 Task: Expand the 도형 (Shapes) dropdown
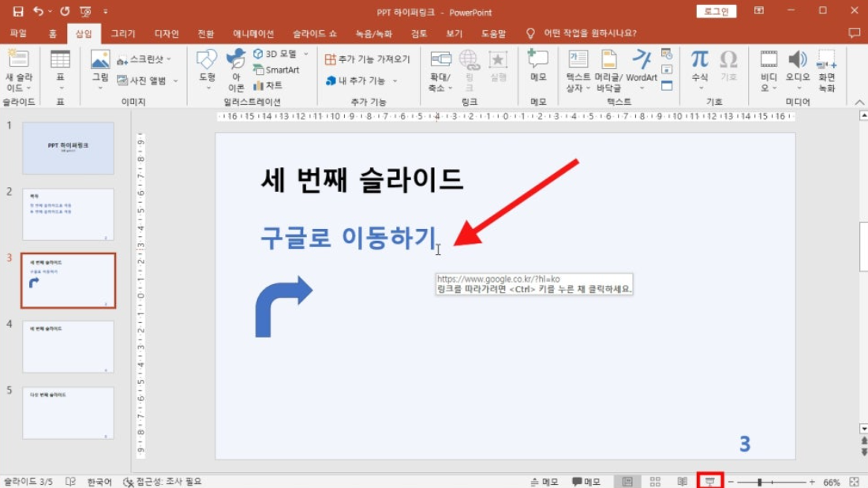click(x=207, y=78)
